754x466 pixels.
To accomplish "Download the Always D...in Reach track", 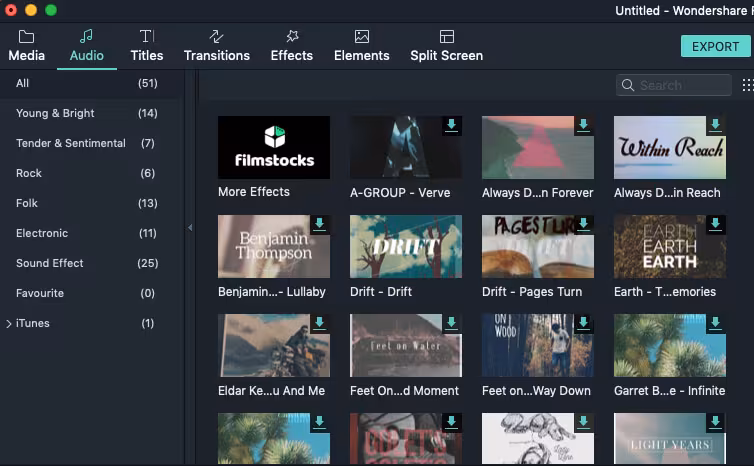I will pos(716,126).
